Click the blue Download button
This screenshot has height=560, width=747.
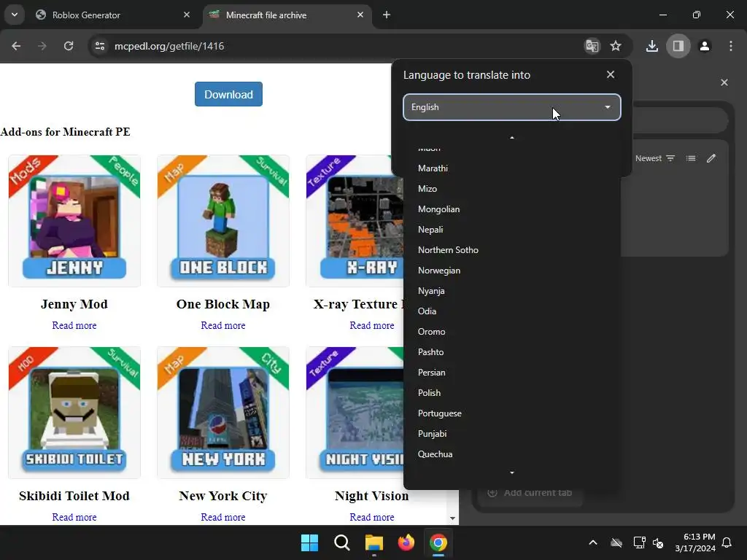[228, 94]
